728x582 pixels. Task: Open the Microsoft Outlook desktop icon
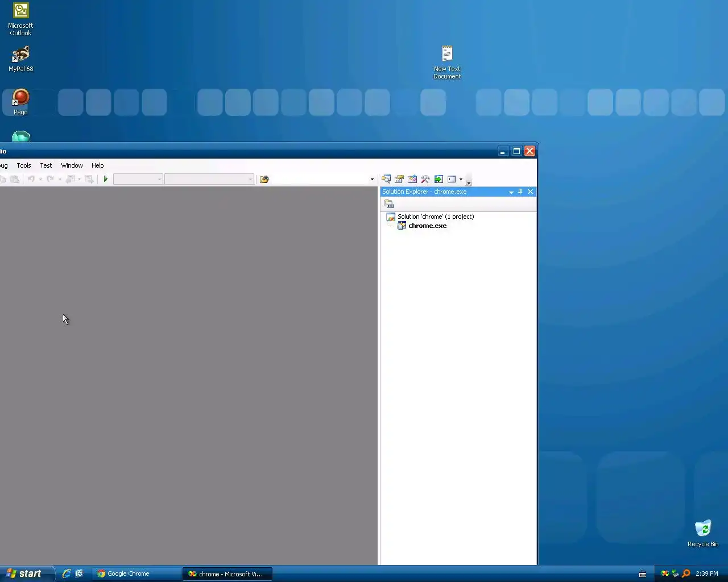(20, 19)
